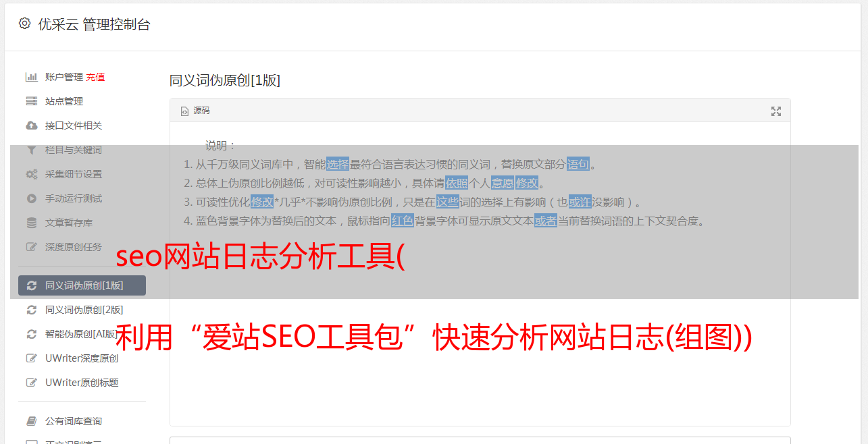
Task: Click the highlighted word 红色 in editor
Action: (403, 221)
